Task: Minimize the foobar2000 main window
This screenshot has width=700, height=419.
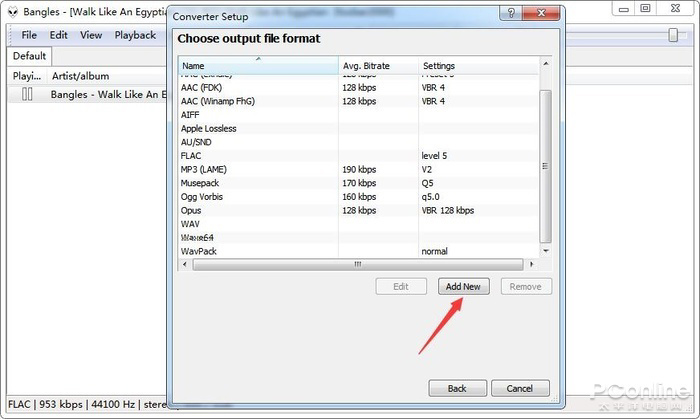Action: point(624,8)
